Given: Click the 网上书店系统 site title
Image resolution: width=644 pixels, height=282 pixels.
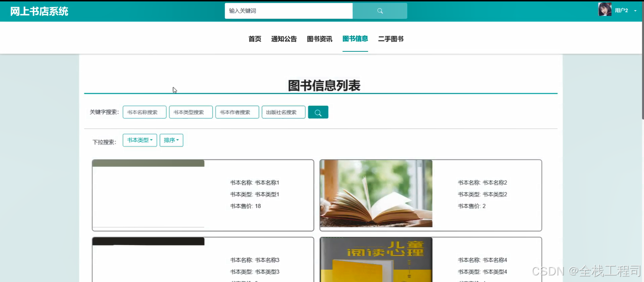Looking at the screenshot, I should (x=39, y=11).
